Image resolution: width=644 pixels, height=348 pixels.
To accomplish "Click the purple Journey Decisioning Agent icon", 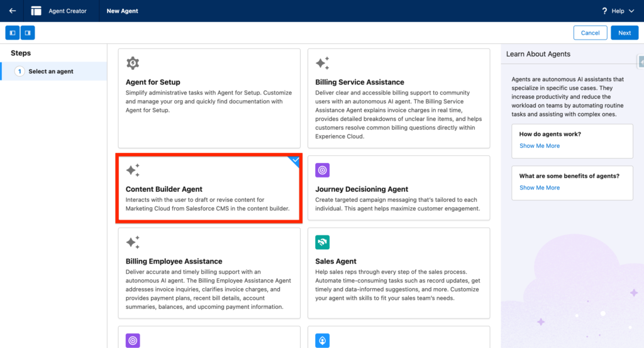I will pyautogui.click(x=322, y=170).
